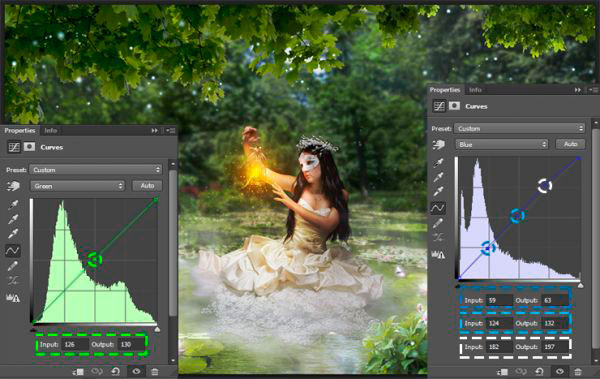Screen dimensions: 600x379
Task: Select edit-points curve tool in Green Curves panel
Action: [12, 251]
